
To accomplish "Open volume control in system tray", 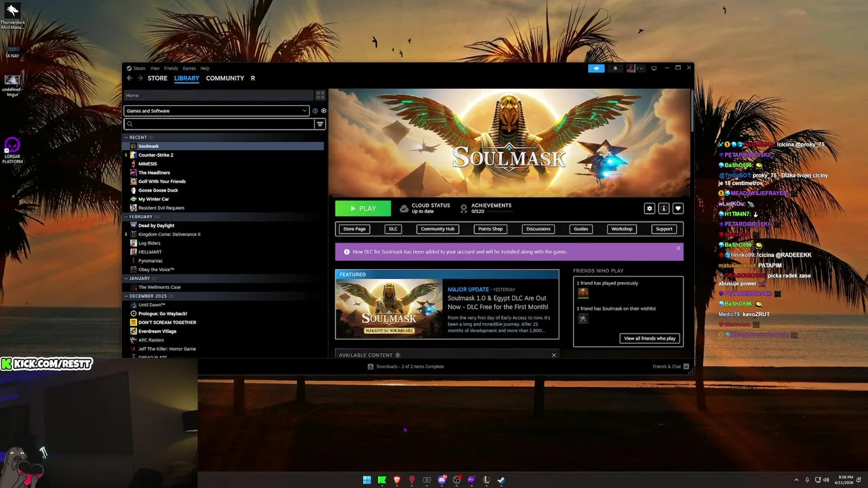I will coord(826,480).
